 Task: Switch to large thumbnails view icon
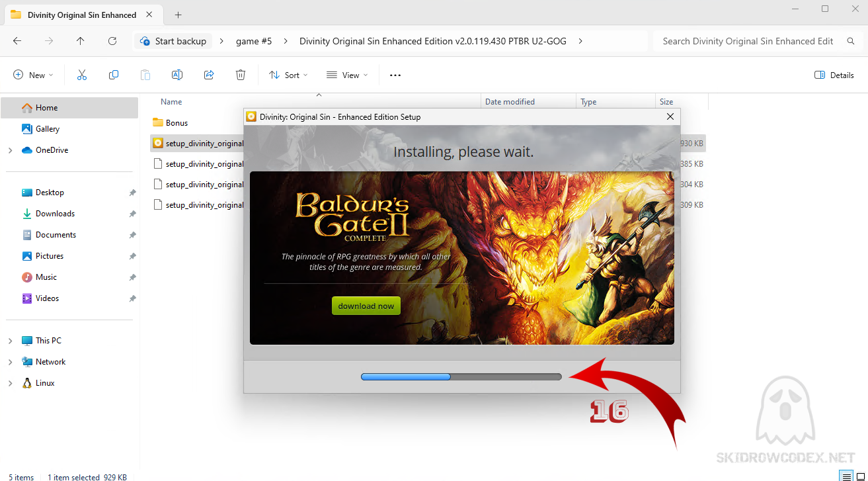860,476
